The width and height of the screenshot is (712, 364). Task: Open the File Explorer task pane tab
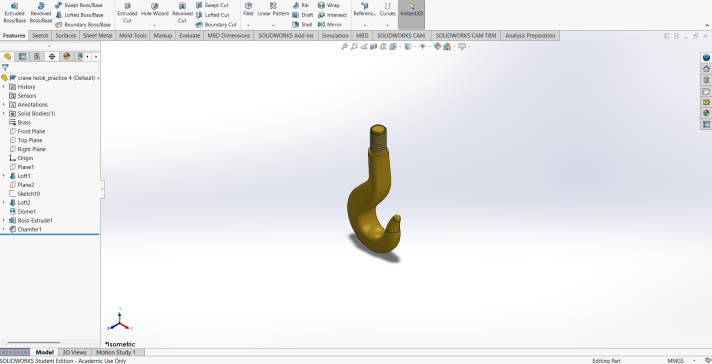pos(706,91)
